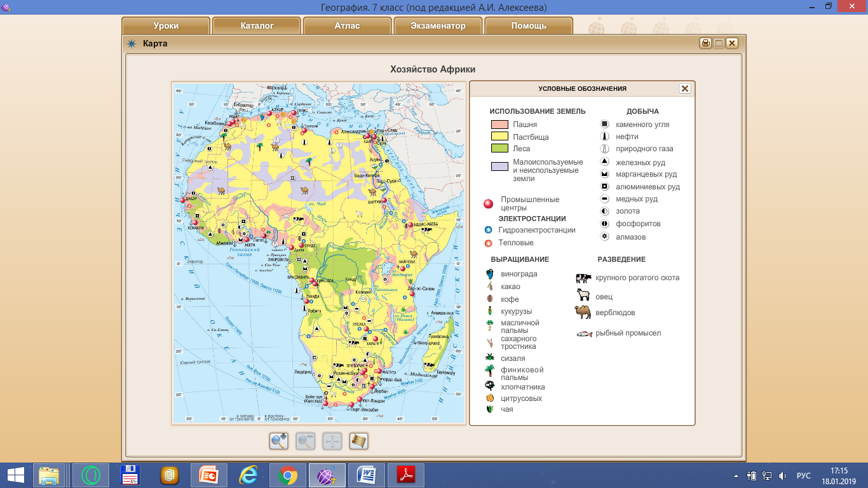Click the four-arrow pan map tool
This screenshot has width=868, height=488.
click(332, 440)
